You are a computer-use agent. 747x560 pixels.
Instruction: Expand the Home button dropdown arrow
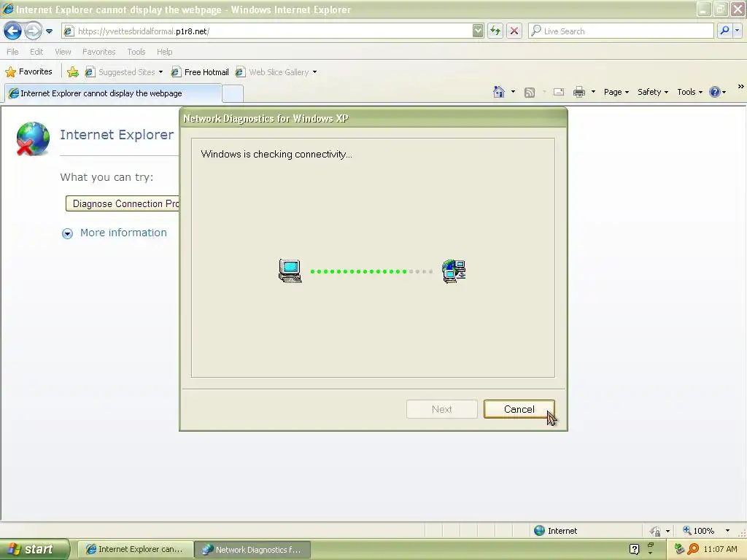tap(513, 92)
